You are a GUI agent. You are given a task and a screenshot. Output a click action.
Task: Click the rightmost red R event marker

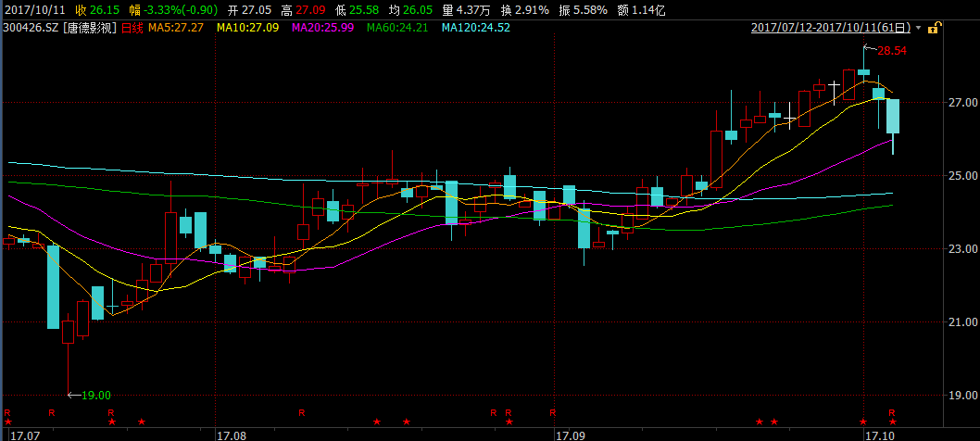892,411
